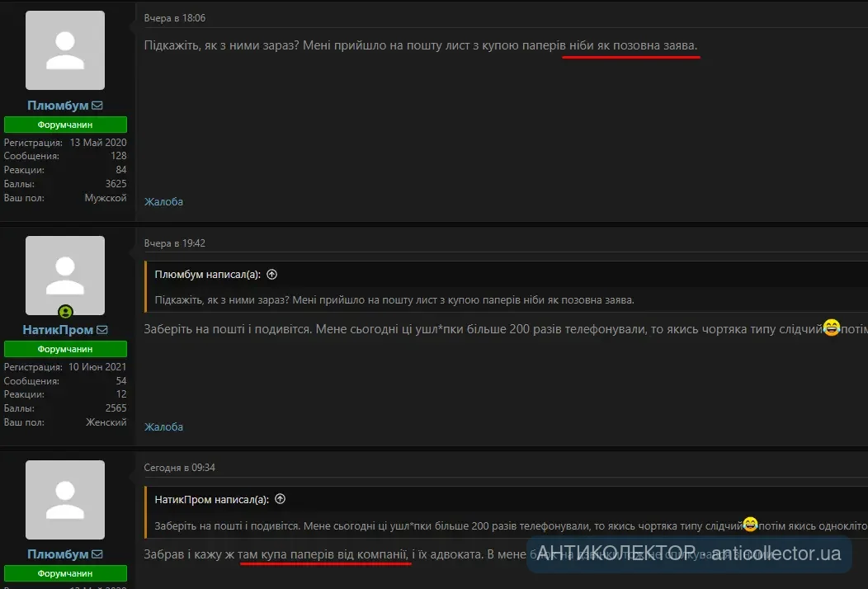This screenshot has height=589, width=868.
Task: Click laughing emoji in the 19:42 post text
Action: 832,328
